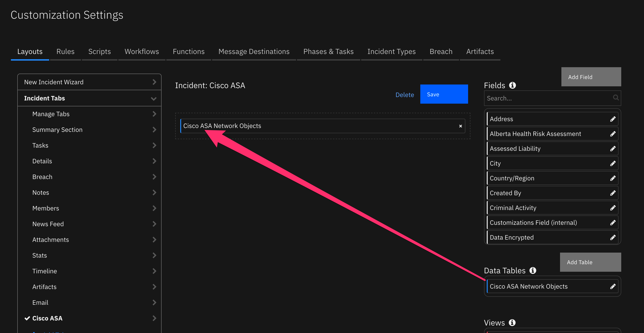This screenshot has width=644, height=333.
Task: Edit Criminal Activity field pencil icon
Action: point(613,208)
